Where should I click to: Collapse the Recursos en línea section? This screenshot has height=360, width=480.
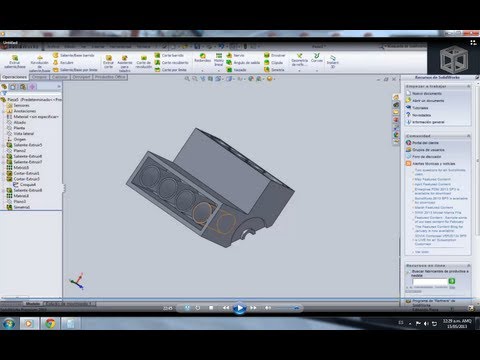[468, 266]
